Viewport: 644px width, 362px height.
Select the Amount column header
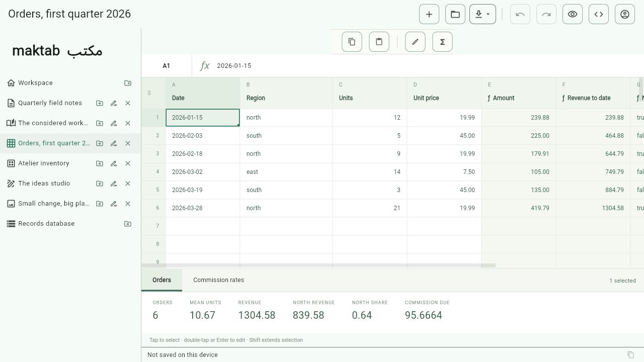click(x=519, y=93)
